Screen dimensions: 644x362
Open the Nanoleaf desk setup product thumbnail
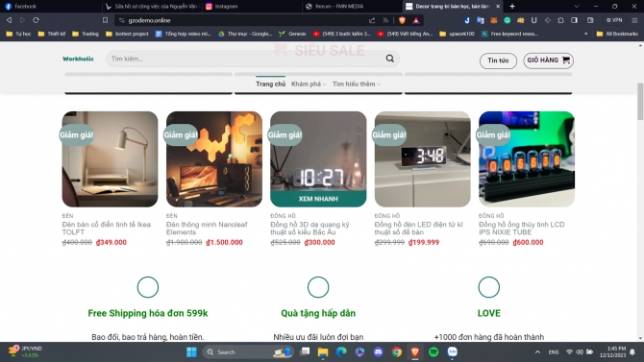point(214,158)
